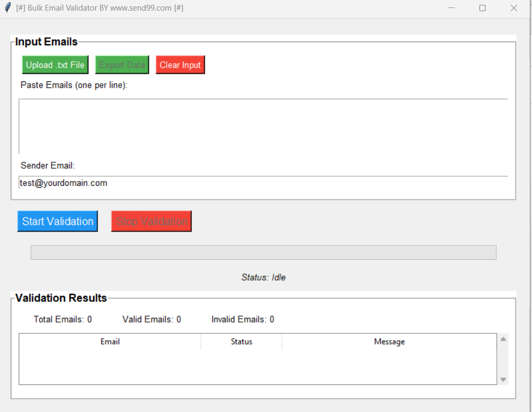The image size is (532, 412).
Task: Click the Status: Idle text
Action: pyautogui.click(x=263, y=277)
